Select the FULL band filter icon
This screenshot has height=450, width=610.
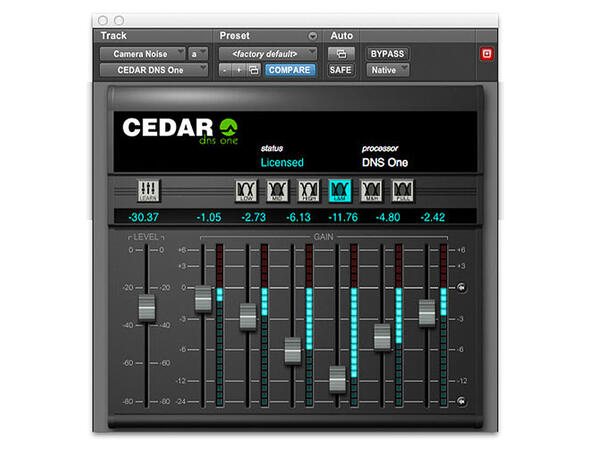point(403,191)
